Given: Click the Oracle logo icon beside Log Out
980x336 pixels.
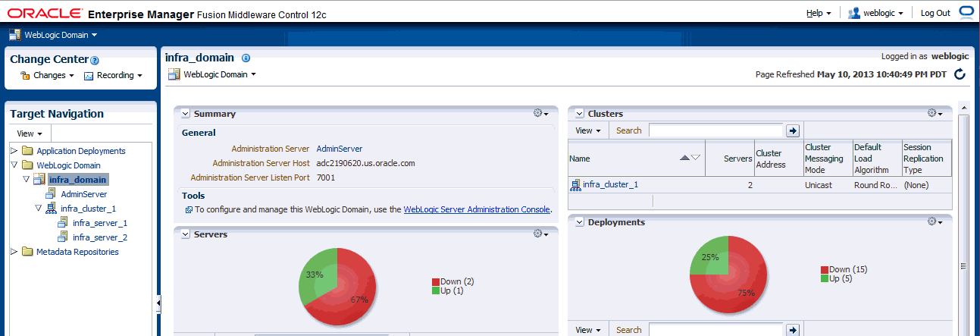Looking at the screenshot, I should pos(966,12).
